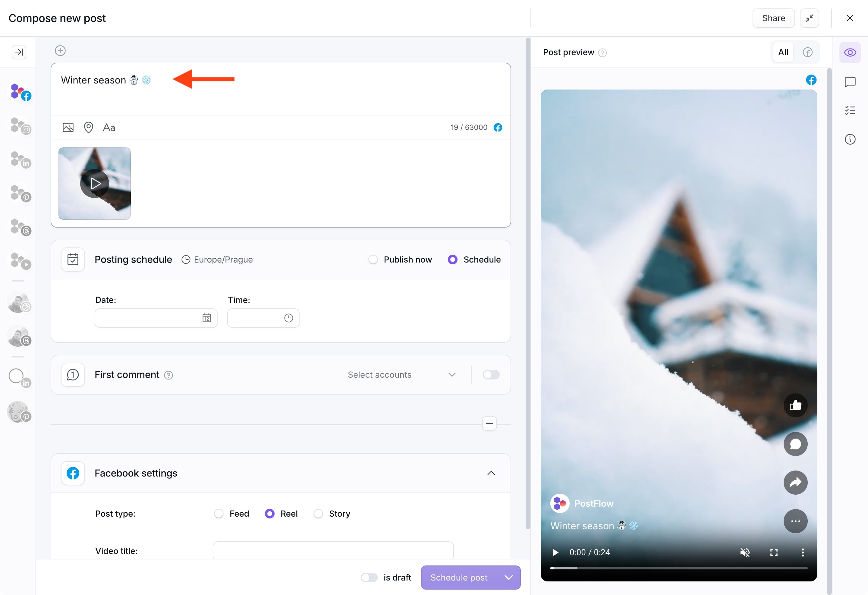Click the location pin icon

click(89, 127)
